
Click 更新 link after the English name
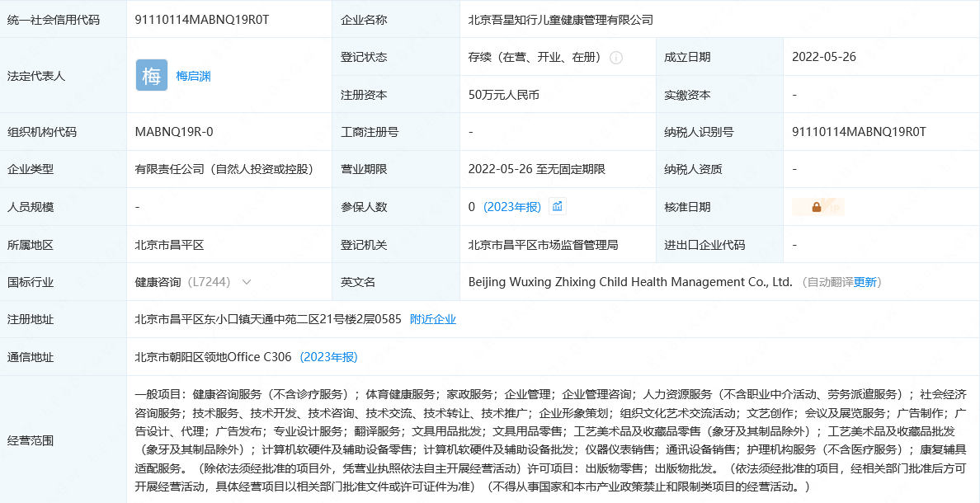(865, 282)
